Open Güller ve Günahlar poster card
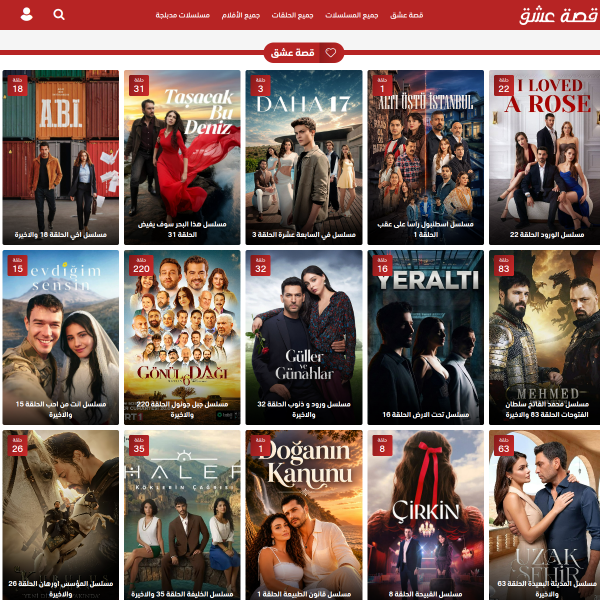The image size is (600, 600). click(304, 338)
